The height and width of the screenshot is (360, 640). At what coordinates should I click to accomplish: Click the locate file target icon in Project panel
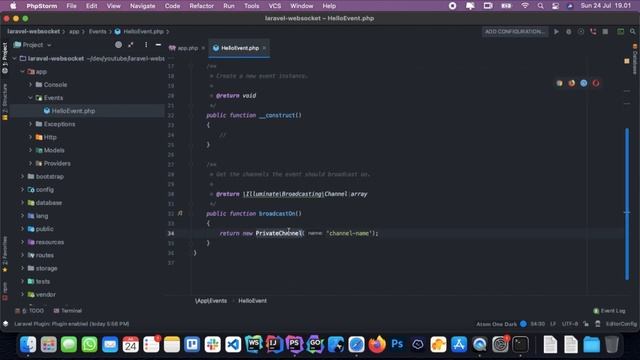tap(118, 45)
